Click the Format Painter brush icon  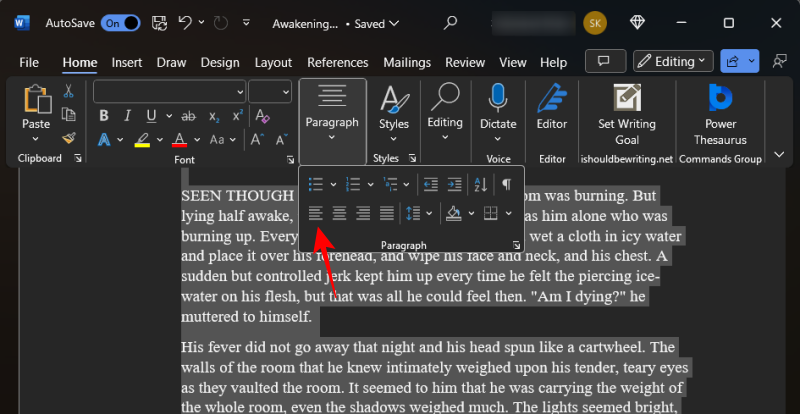click(69, 139)
